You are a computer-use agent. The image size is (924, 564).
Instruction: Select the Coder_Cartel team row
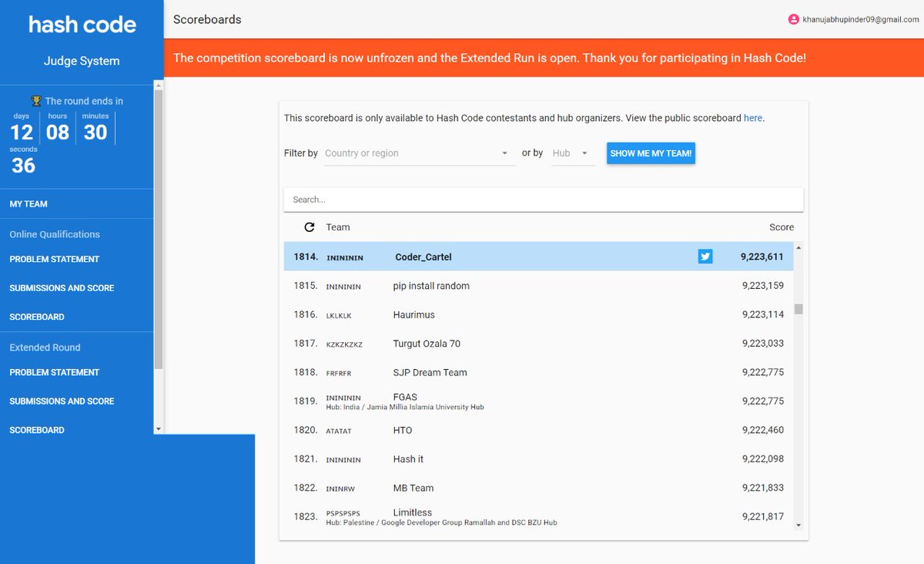(538, 257)
